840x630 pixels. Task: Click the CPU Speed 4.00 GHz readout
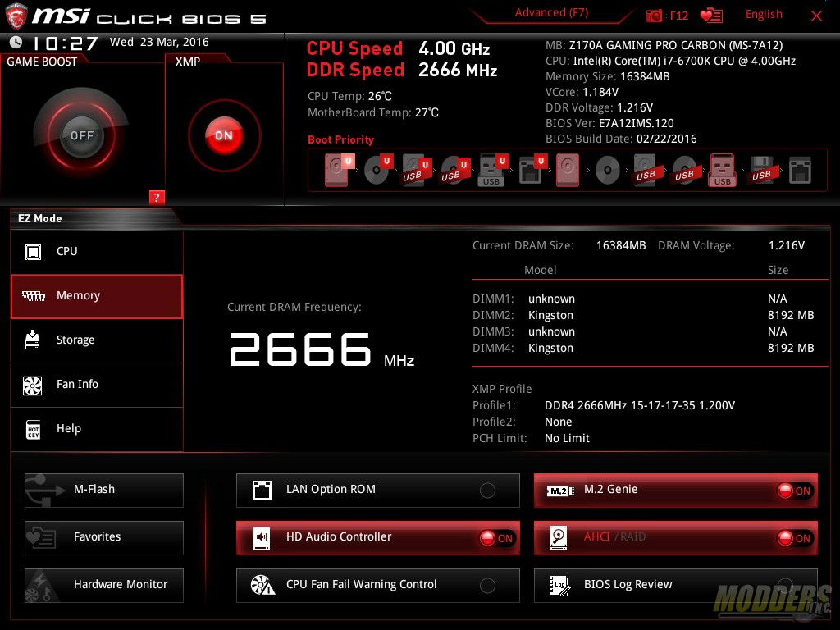pos(398,48)
